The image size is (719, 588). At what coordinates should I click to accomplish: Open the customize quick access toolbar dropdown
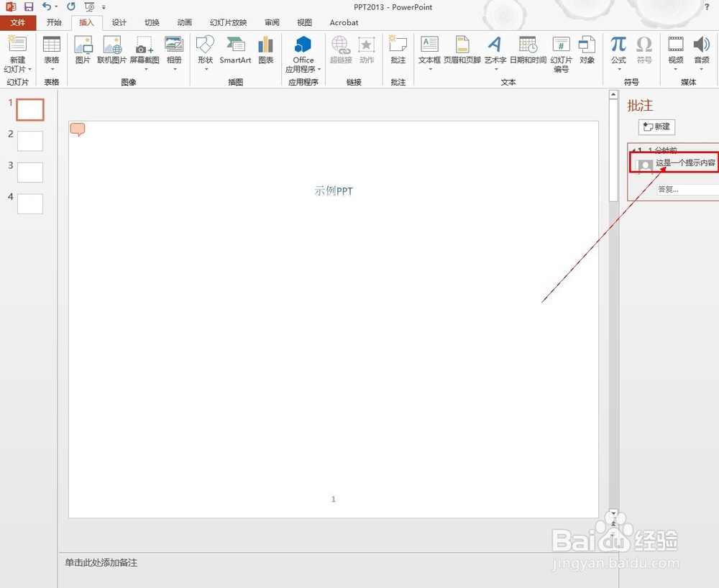[104, 7]
